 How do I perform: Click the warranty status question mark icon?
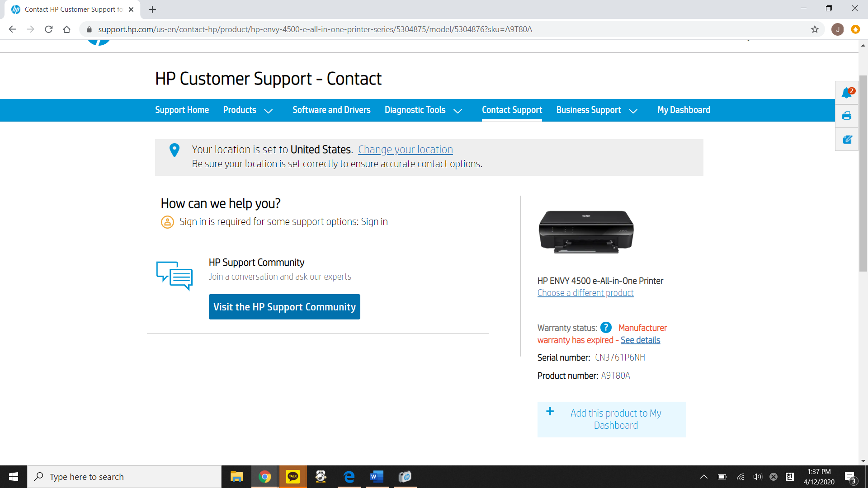606,328
